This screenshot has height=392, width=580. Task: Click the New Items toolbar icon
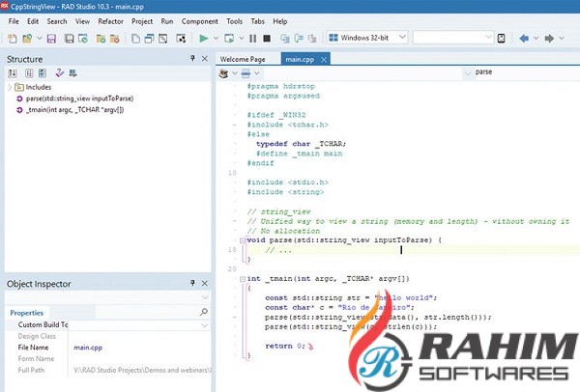pyautogui.click(x=13, y=39)
